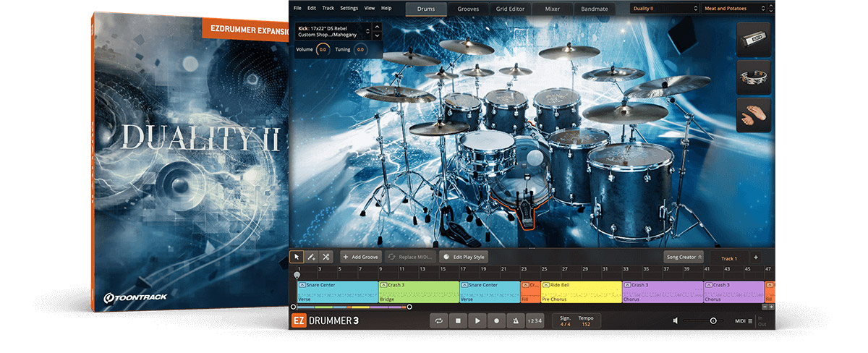Stop playback with the stop button
The height and width of the screenshot is (353, 868).
point(458,320)
